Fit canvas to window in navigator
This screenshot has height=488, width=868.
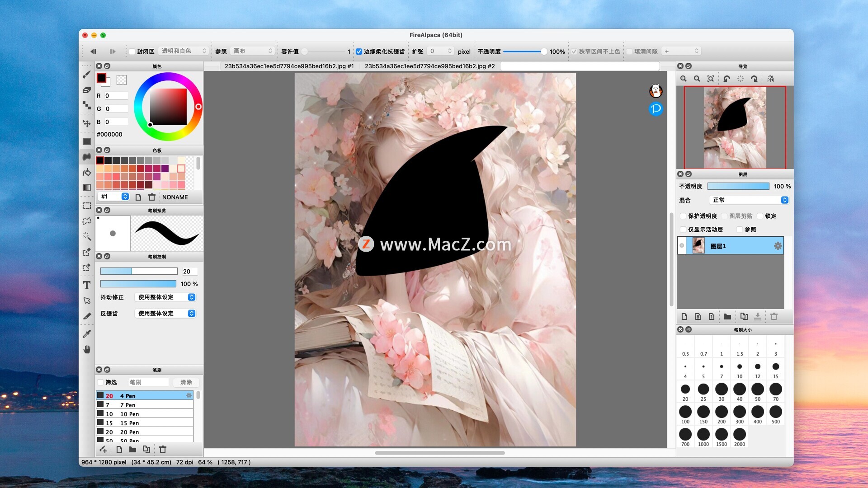(711, 79)
